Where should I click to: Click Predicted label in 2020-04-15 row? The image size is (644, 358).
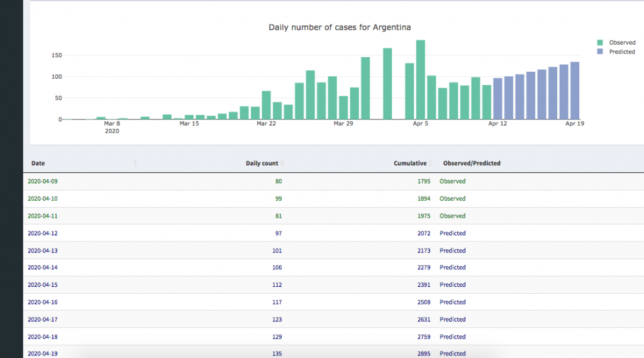[452, 285]
